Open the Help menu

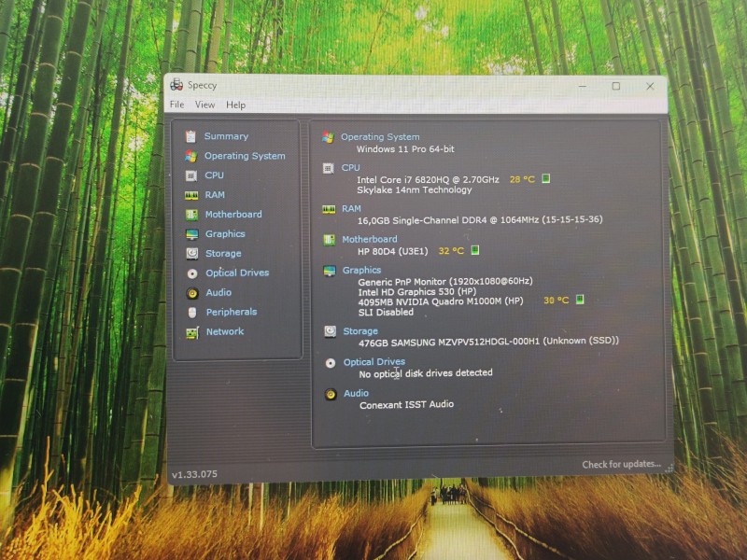point(236,105)
